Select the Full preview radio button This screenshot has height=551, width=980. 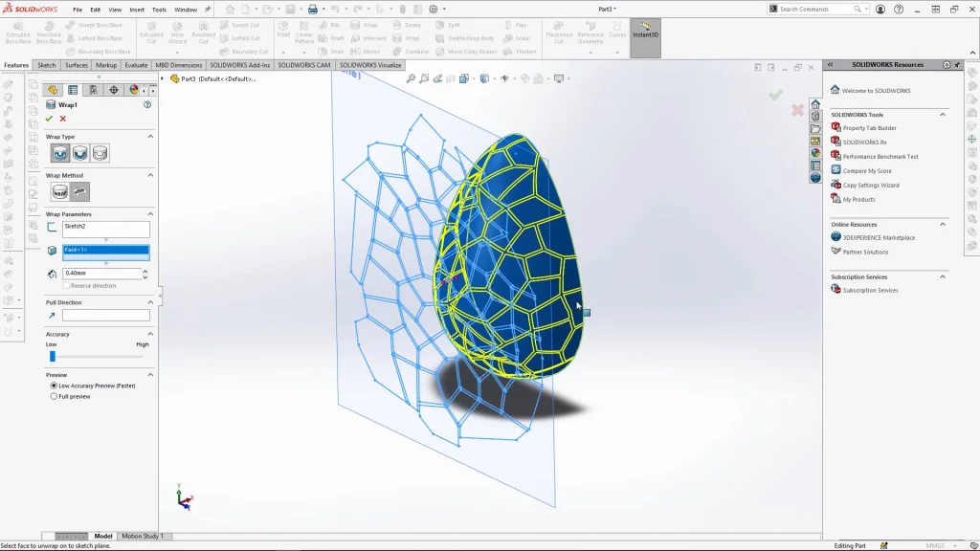54,396
